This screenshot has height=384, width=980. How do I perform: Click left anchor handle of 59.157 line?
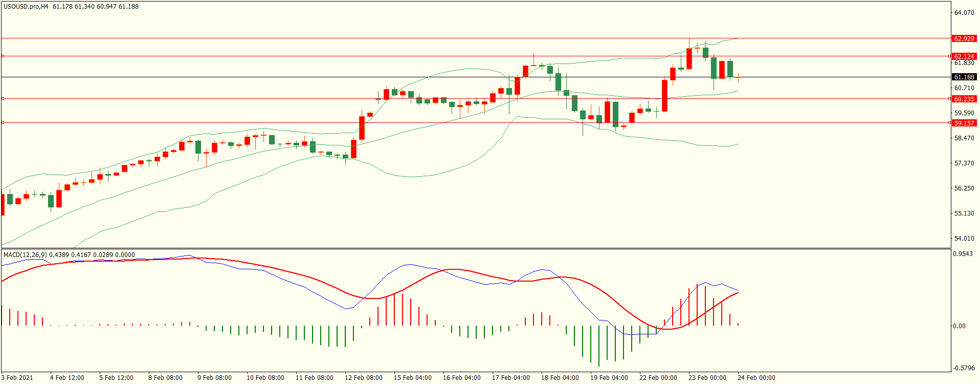[x=3, y=122]
